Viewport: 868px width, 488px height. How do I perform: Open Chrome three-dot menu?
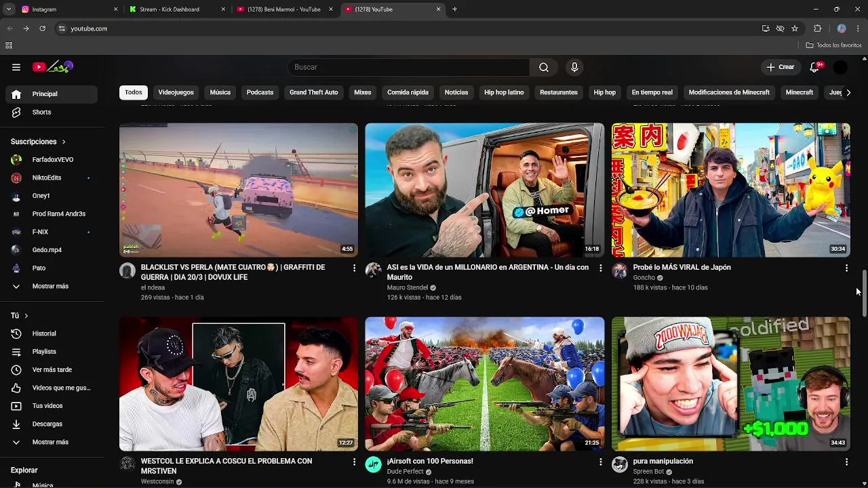(x=859, y=28)
